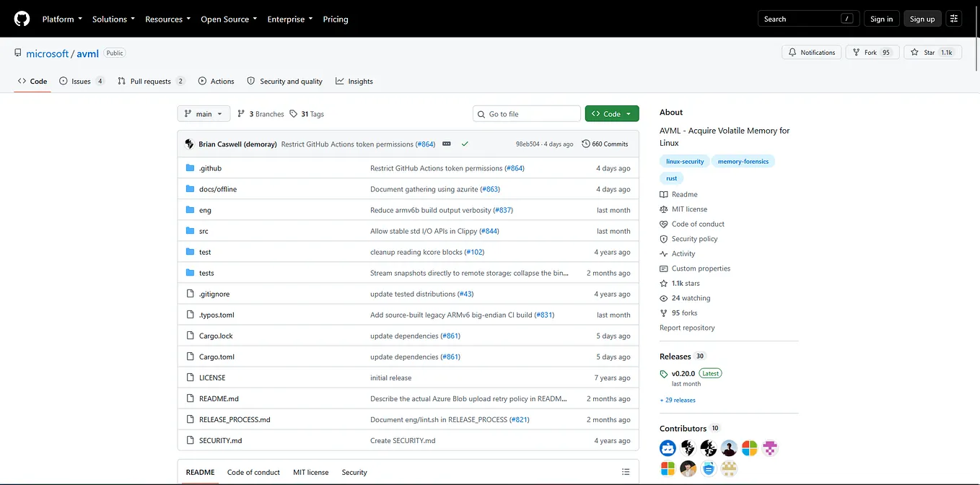
Task: Open the v0.20.0 release tag
Action: (683, 374)
